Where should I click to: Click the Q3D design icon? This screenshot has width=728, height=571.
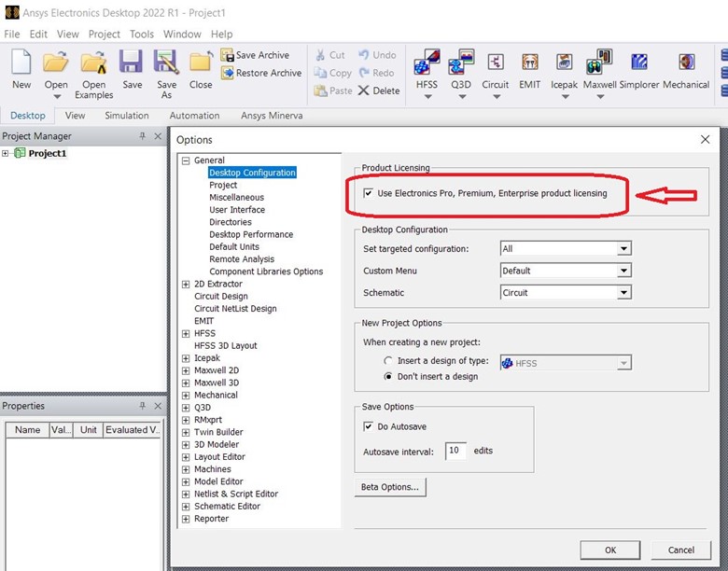(x=461, y=63)
